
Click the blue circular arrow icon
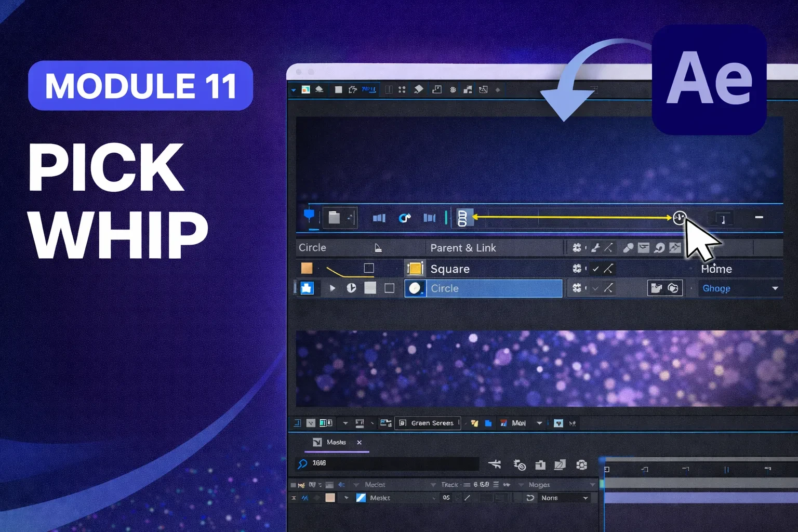point(404,218)
